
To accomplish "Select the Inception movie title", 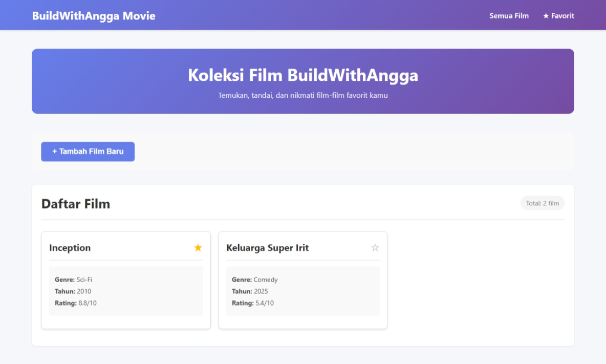I will click(70, 248).
